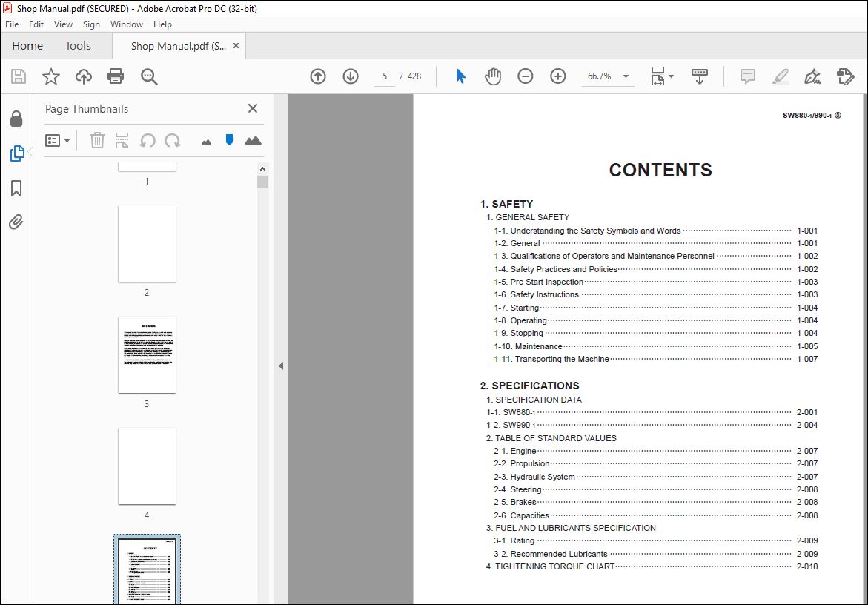Add a comment sticky note icon
The image size is (868, 605).
point(747,76)
